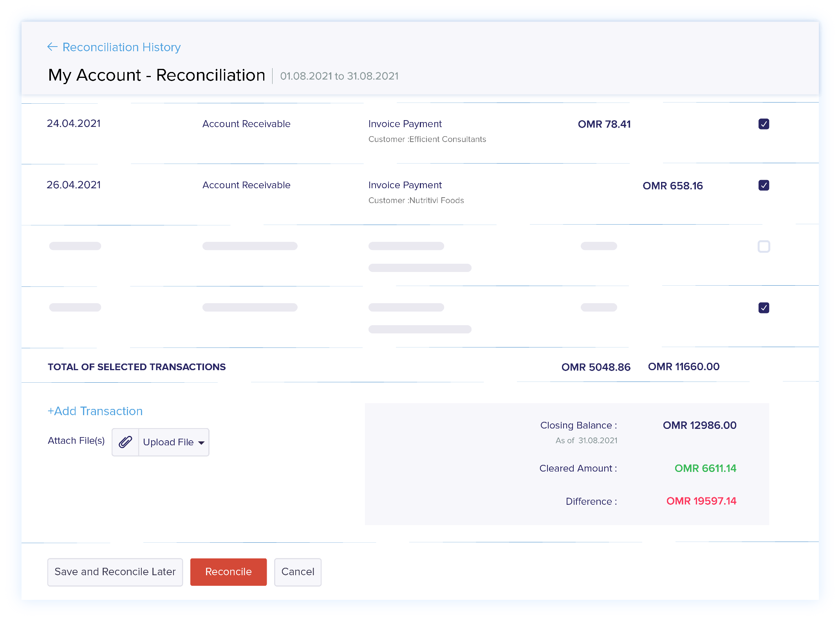Uncheck the Nutritivi Foods transaction checkbox

tap(764, 185)
